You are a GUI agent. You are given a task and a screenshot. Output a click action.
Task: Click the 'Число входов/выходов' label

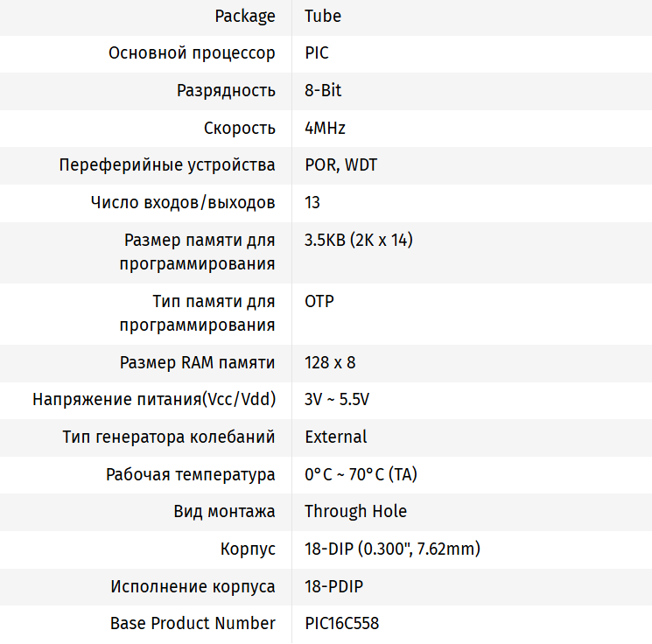[183, 203]
